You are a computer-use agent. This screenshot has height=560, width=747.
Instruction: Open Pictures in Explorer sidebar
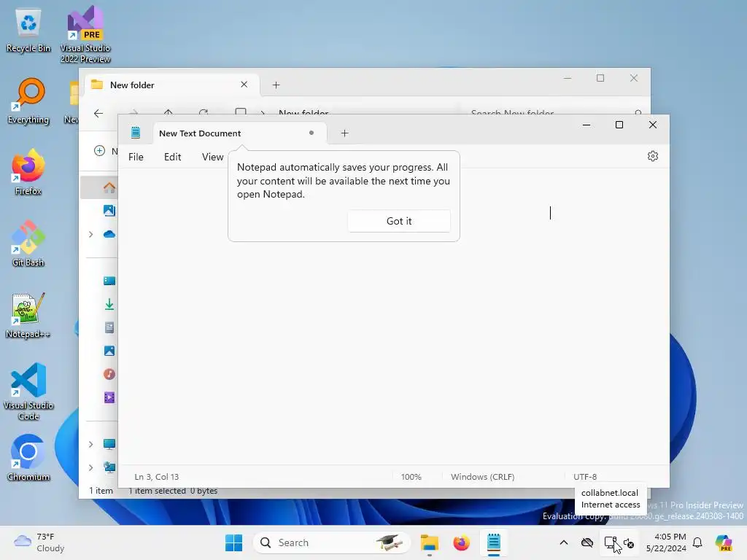109,351
